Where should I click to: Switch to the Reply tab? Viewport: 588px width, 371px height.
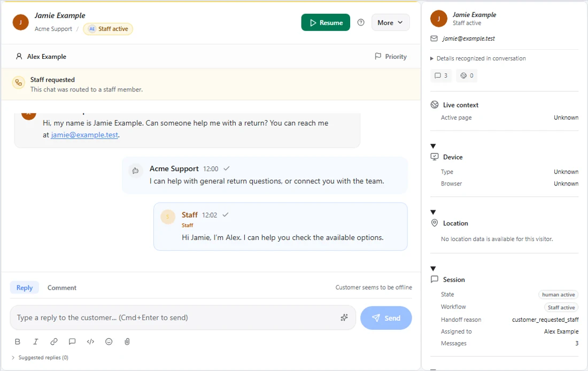(x=25, y=288)
